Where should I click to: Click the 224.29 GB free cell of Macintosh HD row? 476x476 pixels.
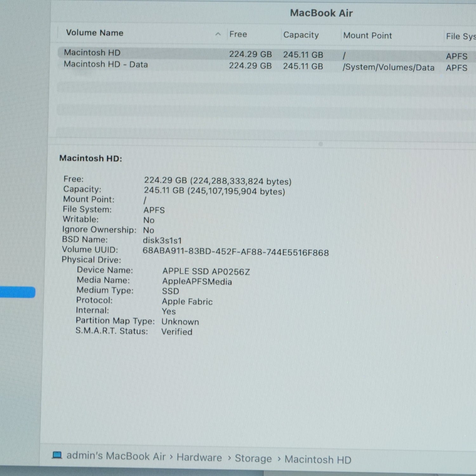250,54
